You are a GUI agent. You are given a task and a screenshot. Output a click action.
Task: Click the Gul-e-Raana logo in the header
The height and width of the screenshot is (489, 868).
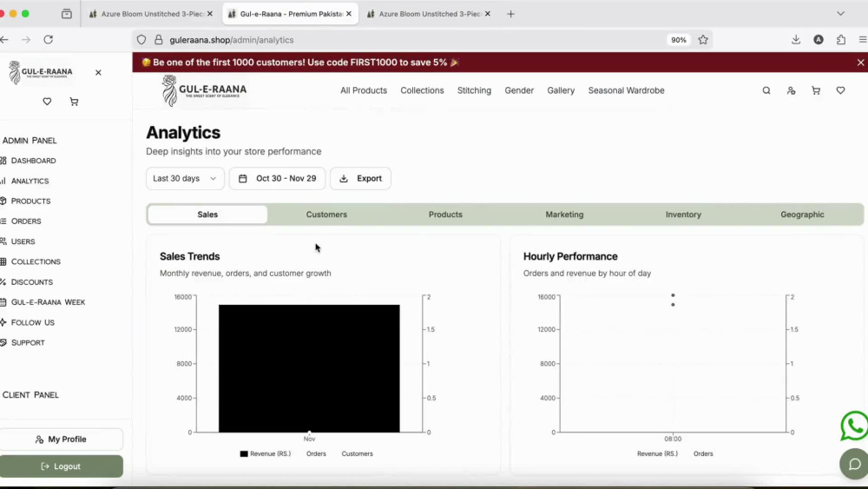[x=204, y=90]
